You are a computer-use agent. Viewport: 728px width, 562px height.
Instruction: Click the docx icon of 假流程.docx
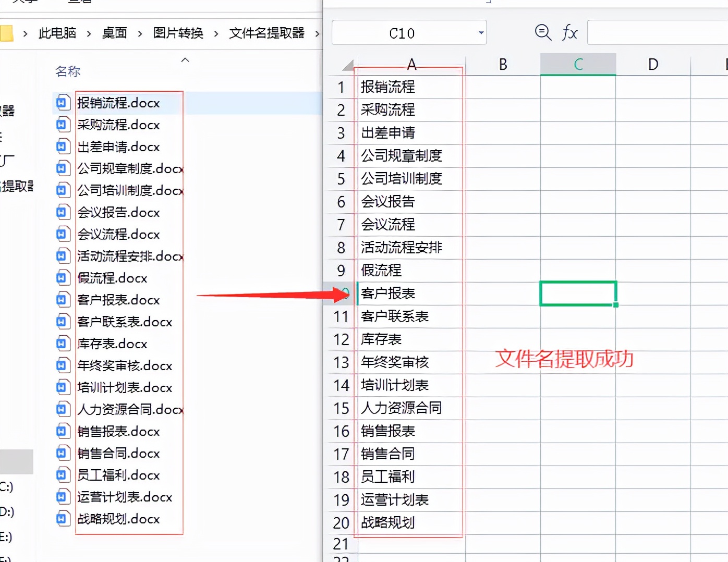click(62, 278)
